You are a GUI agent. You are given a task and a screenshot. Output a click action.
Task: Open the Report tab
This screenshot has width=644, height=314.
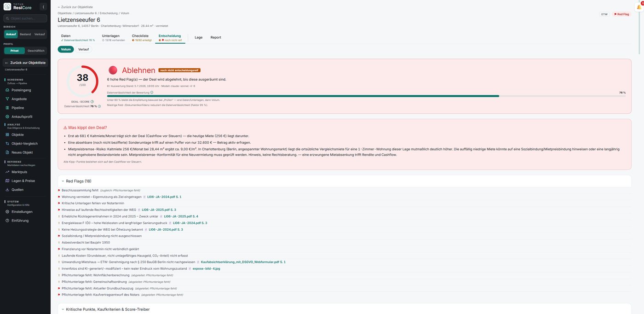[216, 37]
